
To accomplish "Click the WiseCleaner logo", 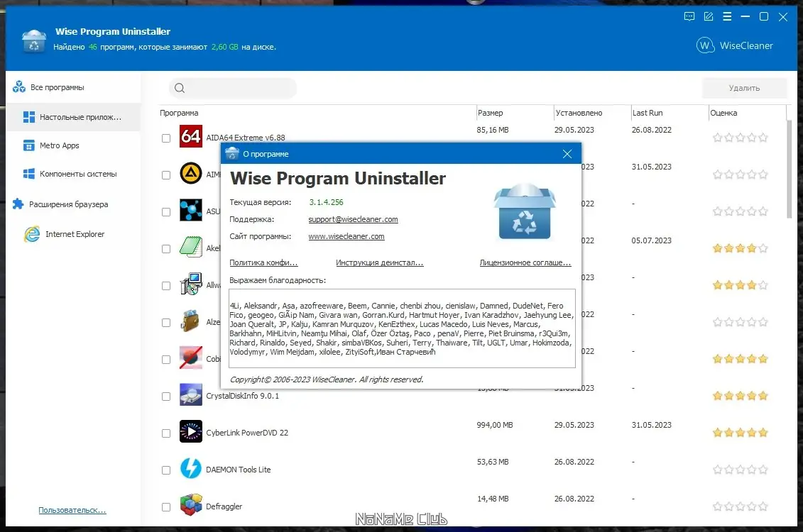I will click(734, 45).
